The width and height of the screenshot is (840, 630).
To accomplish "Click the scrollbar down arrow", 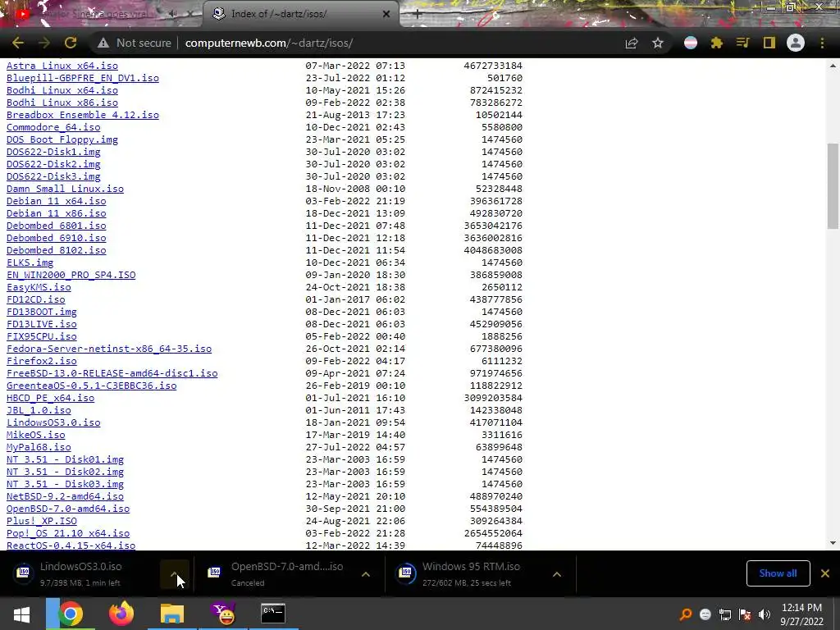I will 833,543.
